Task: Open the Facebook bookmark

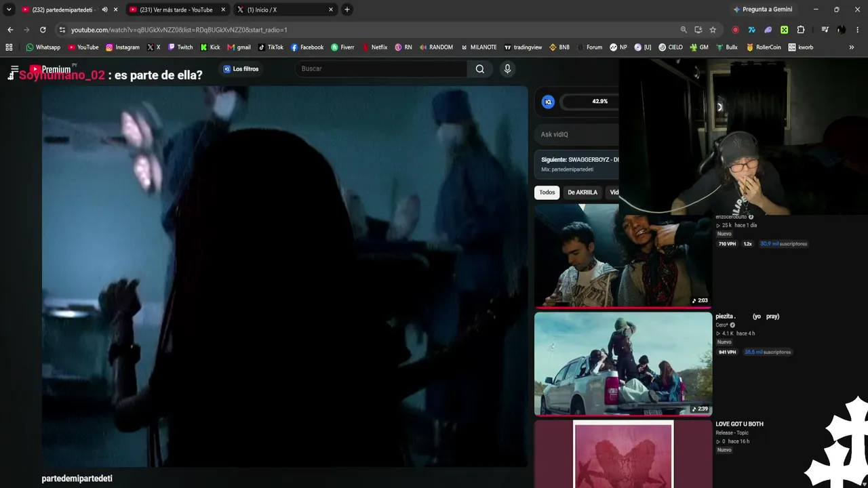Action: point(307,47)
